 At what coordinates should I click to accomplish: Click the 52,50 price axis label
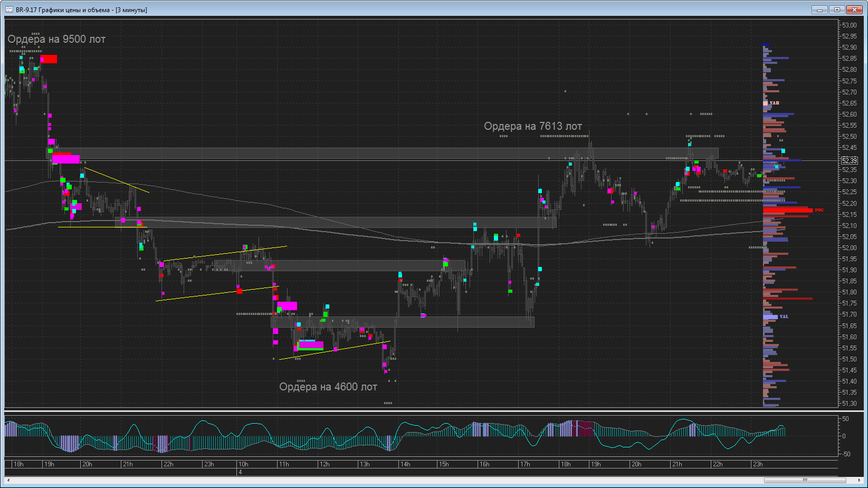click(x=850, y=136)
